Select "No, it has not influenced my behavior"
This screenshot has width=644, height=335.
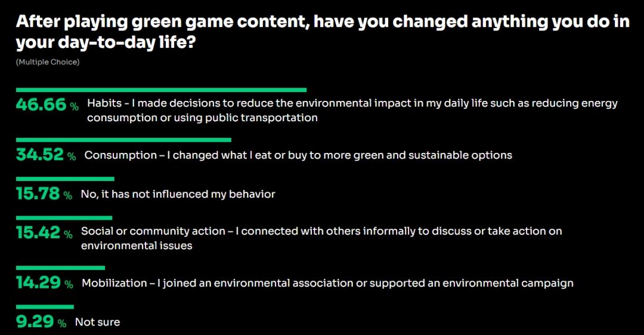(x=178, y=194)
